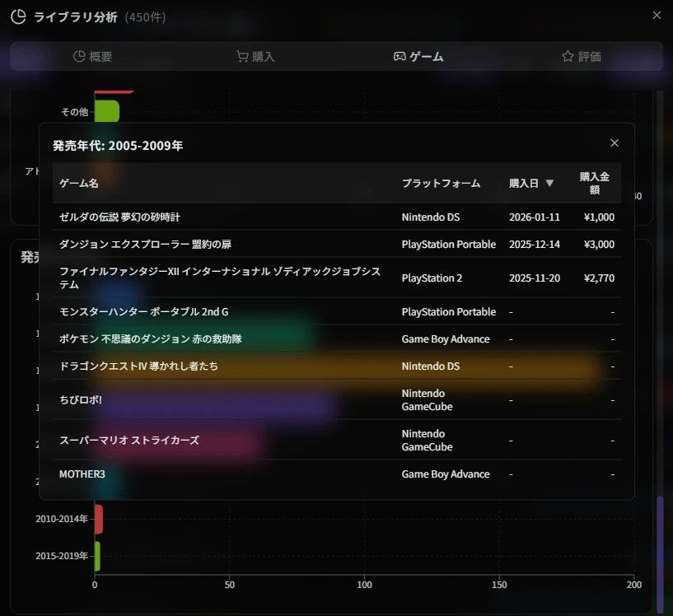Open the 購入 tab
673x616 pixels.
(255, 57)
